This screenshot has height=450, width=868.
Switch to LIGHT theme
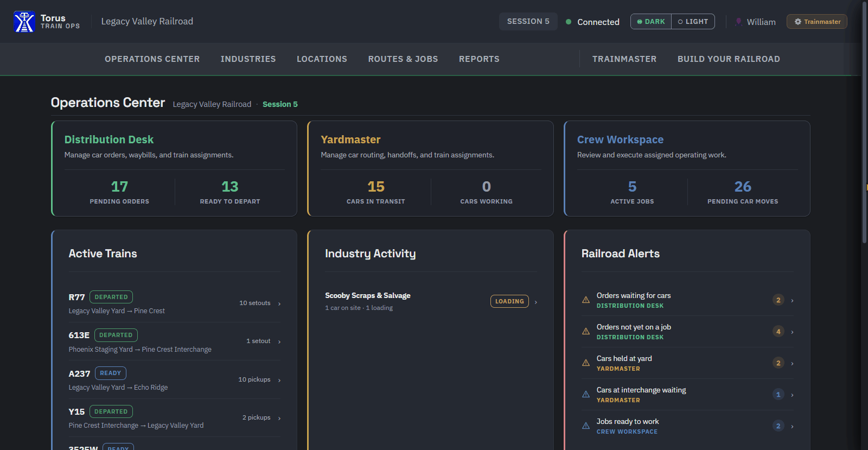(693, 22)
